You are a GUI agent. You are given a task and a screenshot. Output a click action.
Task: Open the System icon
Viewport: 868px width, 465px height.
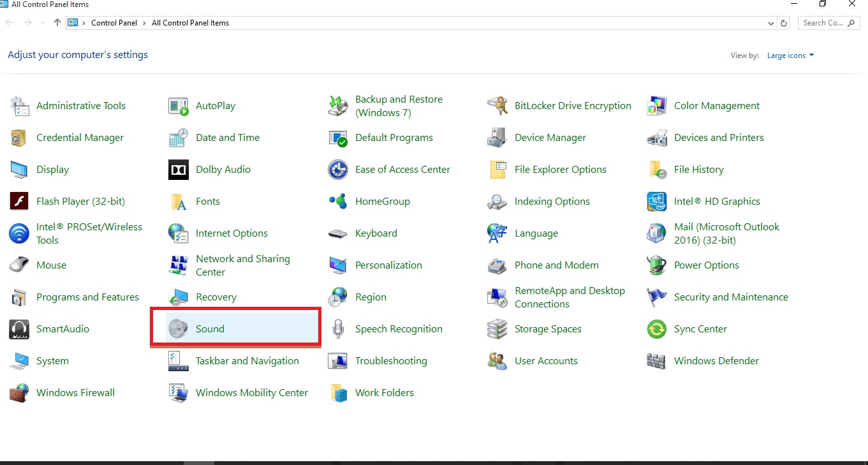pyautogui.click(x=20, y=361)
